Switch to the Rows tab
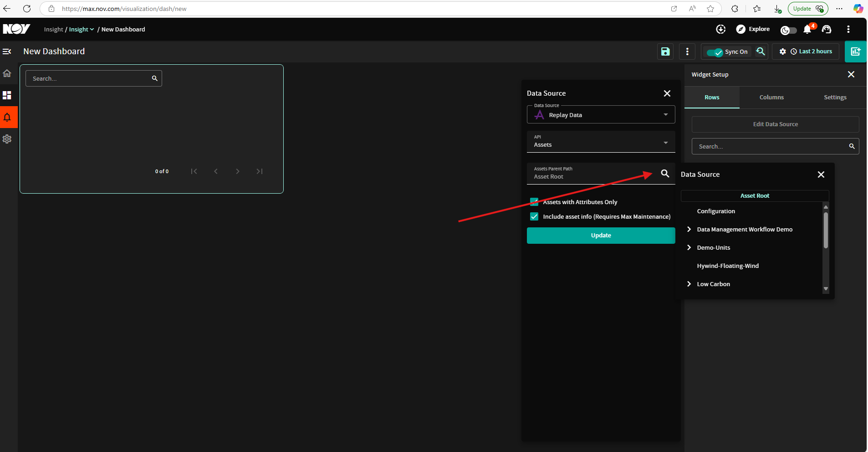Viewport: 868px width, 452px height. click(x=712, y=98)
